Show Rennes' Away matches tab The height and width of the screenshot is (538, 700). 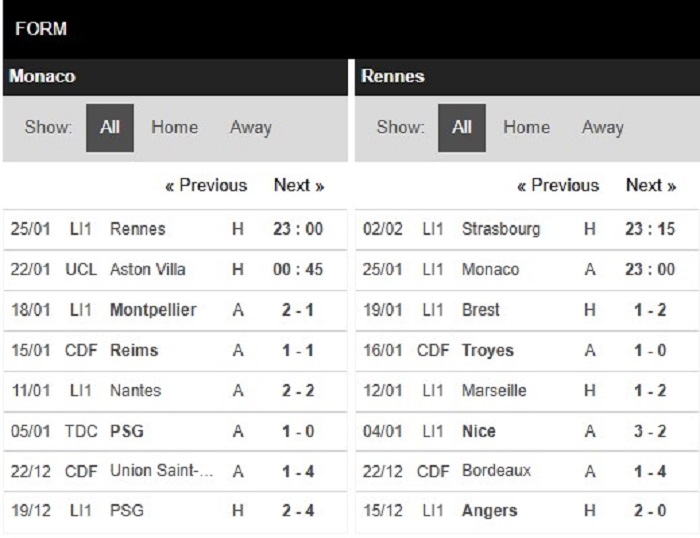603,128
